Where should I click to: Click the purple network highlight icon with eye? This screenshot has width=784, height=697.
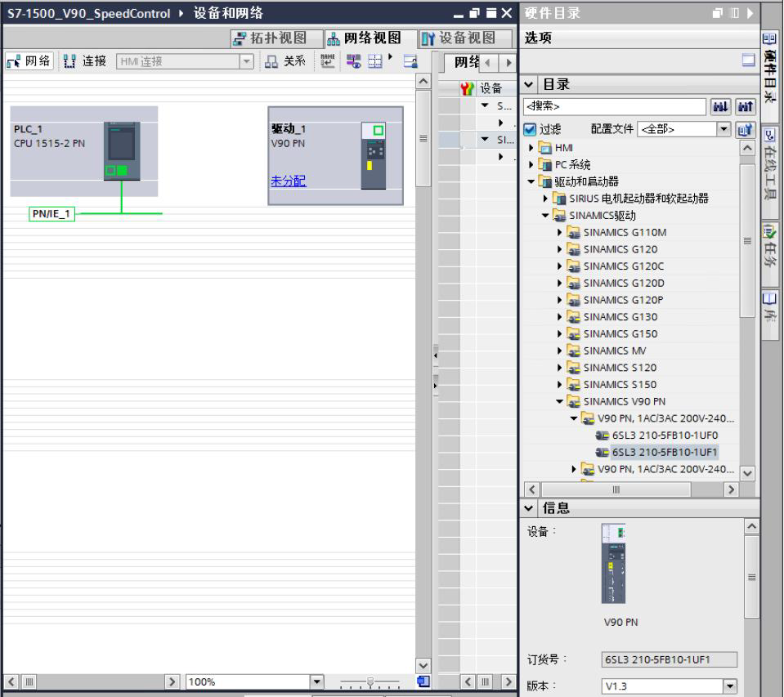click(353, 61)
